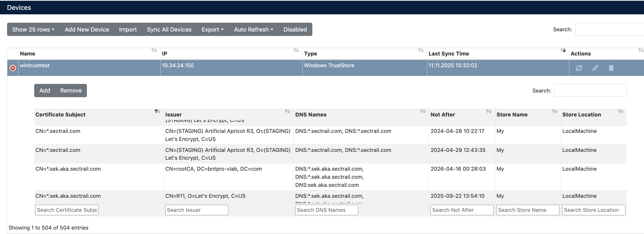
Task: Sort devices by Last Sync Time
Action: pyautogui.click(x=563, y=50)
